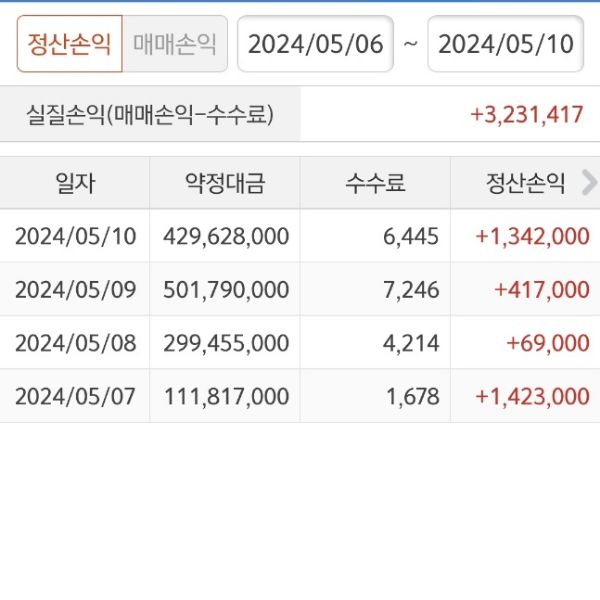This screenshot has height=600, width=600.
Task: Click the +1,342,000 settlement profit cell
Action: [532, 236]
